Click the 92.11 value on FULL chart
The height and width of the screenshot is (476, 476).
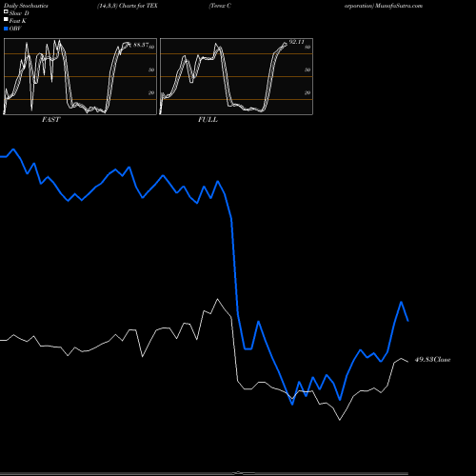coord(296,42)
